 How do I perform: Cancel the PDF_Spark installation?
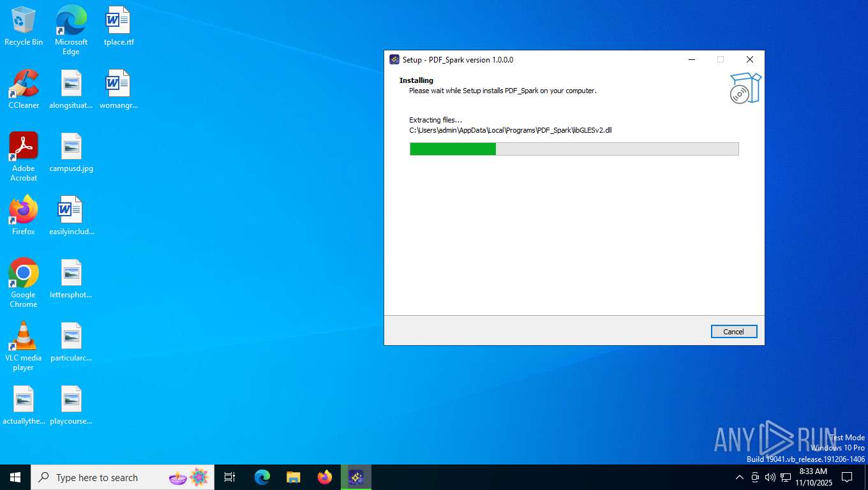coord(734,332)
